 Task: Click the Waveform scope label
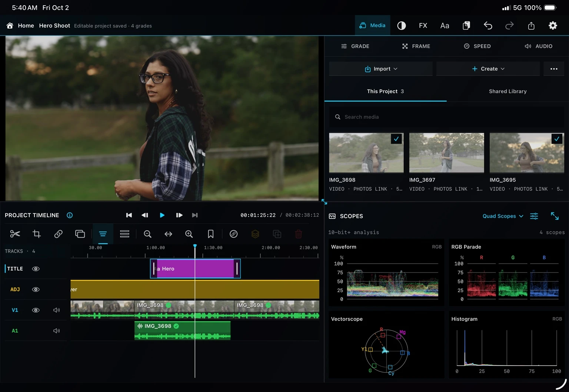coord(343,247)
